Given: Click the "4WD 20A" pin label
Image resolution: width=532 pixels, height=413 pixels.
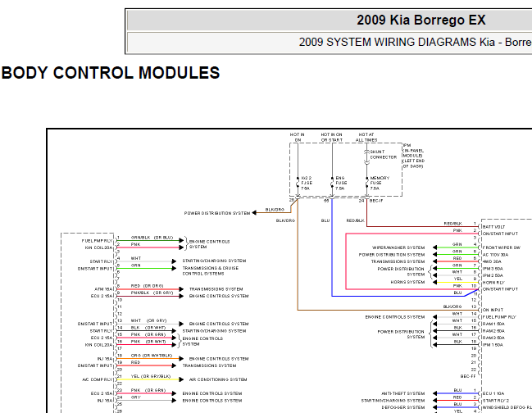Looking at the screenshot, I should pyautogui.click(x=491, y=261).
